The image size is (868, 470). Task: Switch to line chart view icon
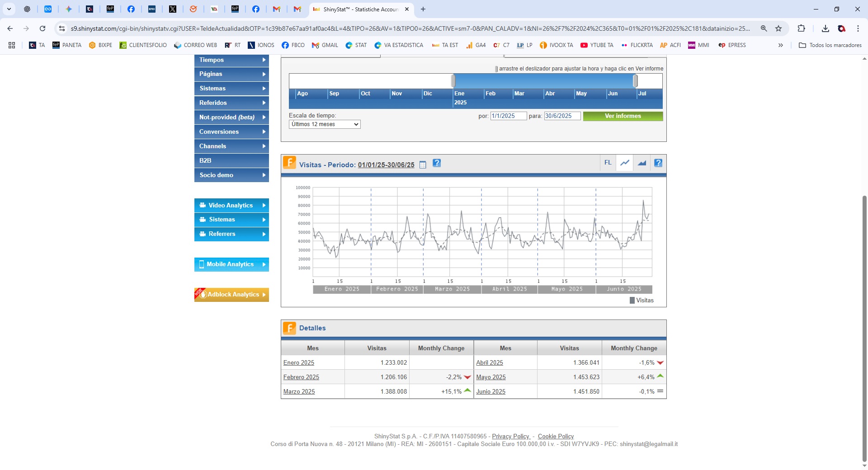[625, 163]
